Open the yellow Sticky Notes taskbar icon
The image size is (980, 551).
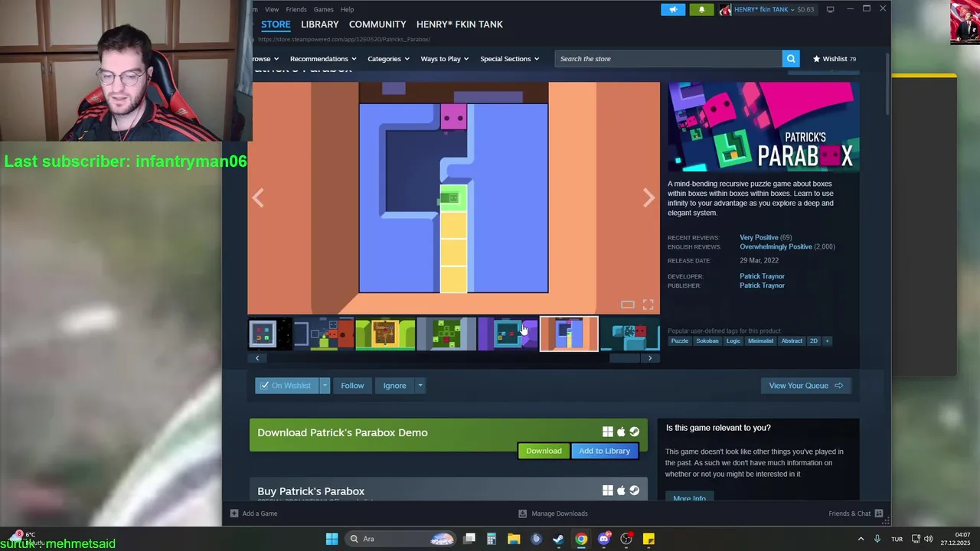648,539
